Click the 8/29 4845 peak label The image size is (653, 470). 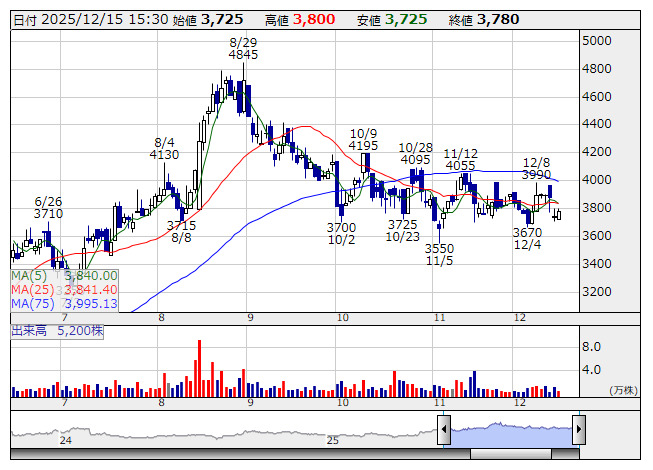pyautogui.click(x=243, y=48)
